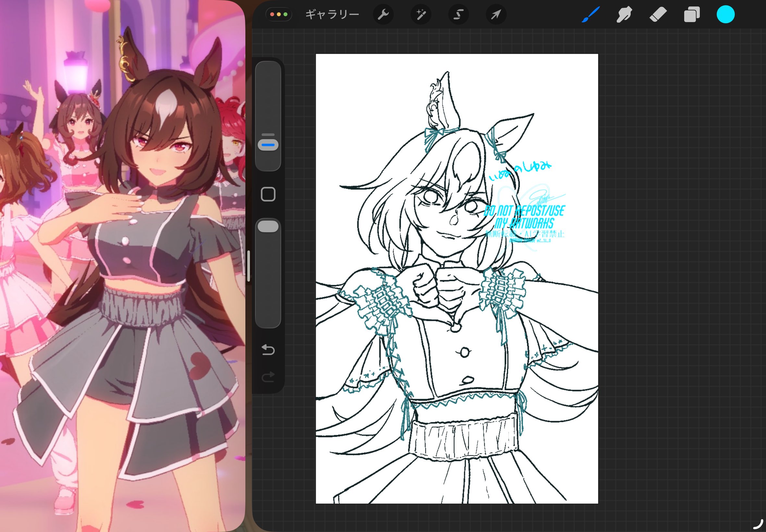
Task: Click the brush size slider handle
Action: tap(268, 145)
